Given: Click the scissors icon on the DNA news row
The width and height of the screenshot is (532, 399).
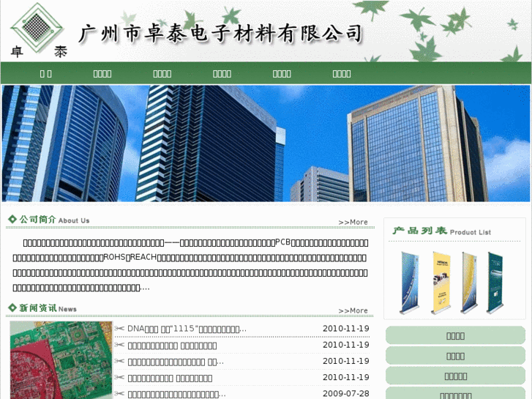Looking at the screenshot, I should point(119,329).
